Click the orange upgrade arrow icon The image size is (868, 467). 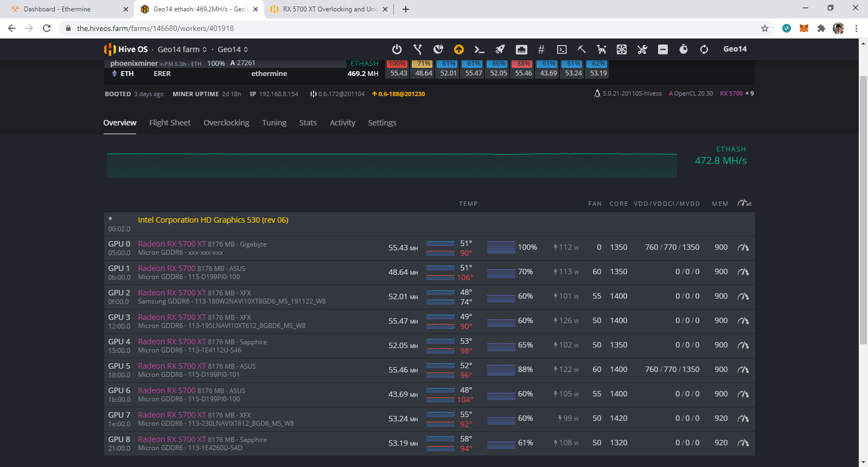point(459,49)
